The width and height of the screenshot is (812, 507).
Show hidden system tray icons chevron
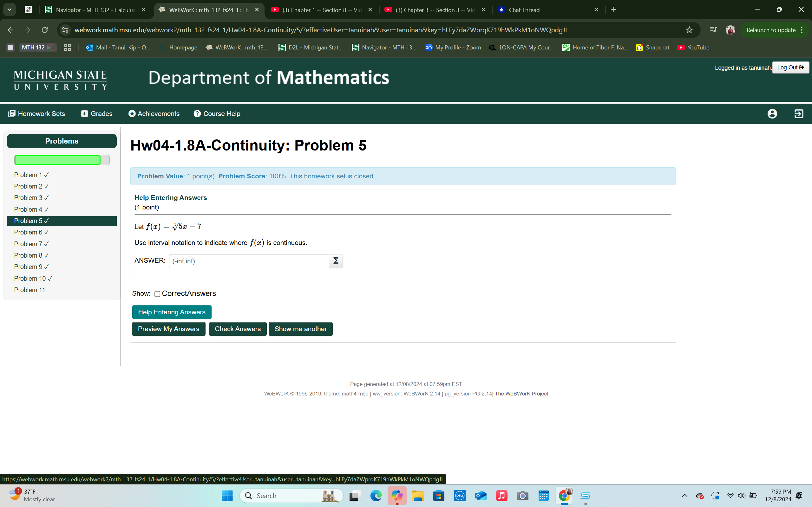684,496
